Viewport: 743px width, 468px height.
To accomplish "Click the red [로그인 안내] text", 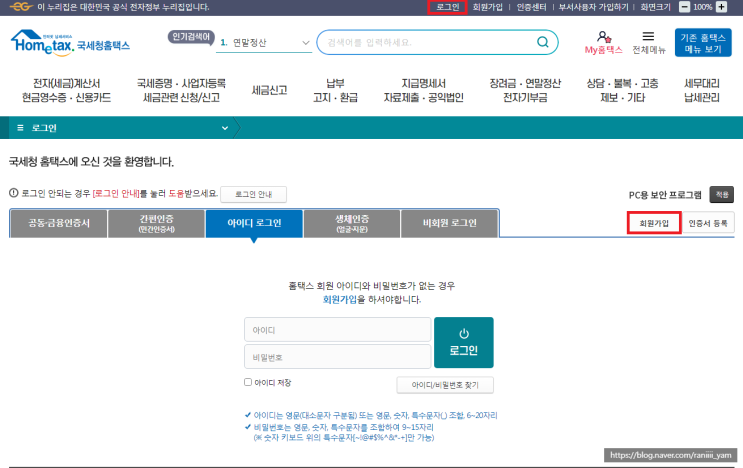I will tap(116, 193).
